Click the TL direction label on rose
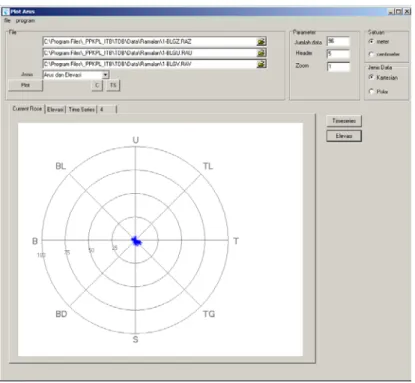Viewport: 415px width, 383px height. 208,166
